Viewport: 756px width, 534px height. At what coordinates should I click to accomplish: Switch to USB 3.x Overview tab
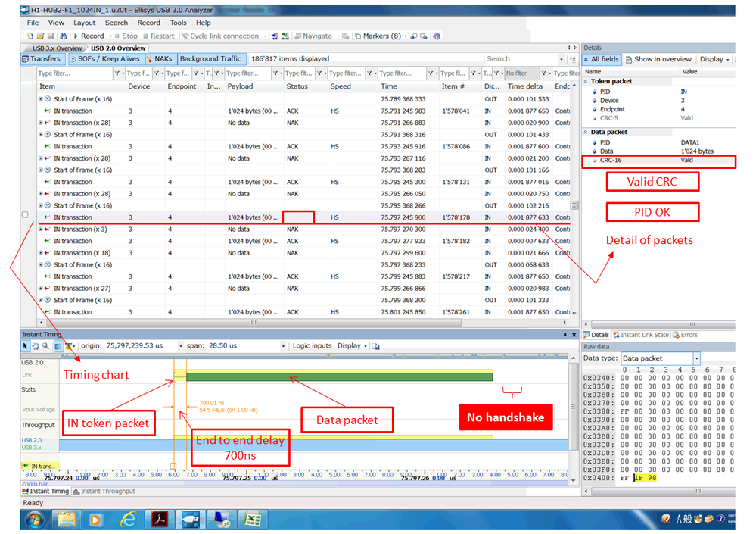coord(57,48)
